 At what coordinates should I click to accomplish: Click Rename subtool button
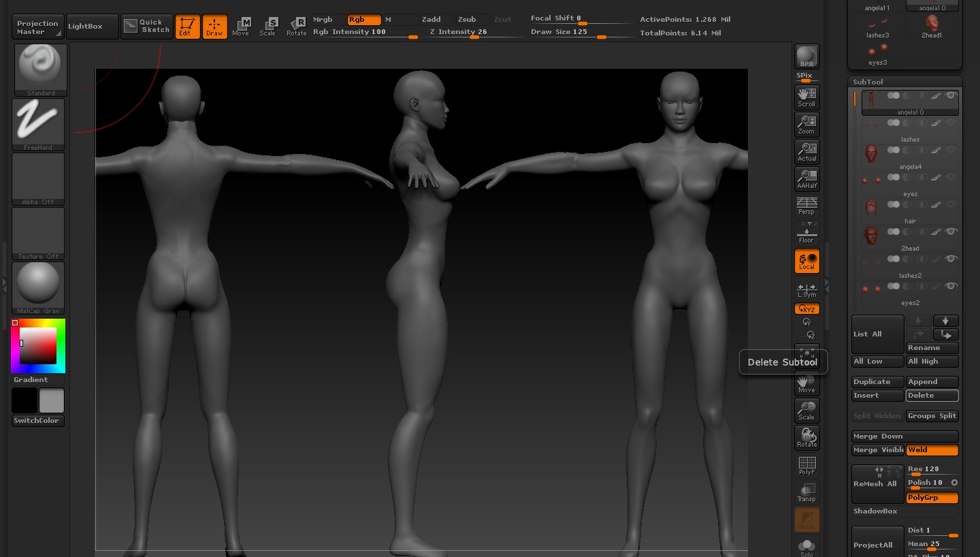932,348
